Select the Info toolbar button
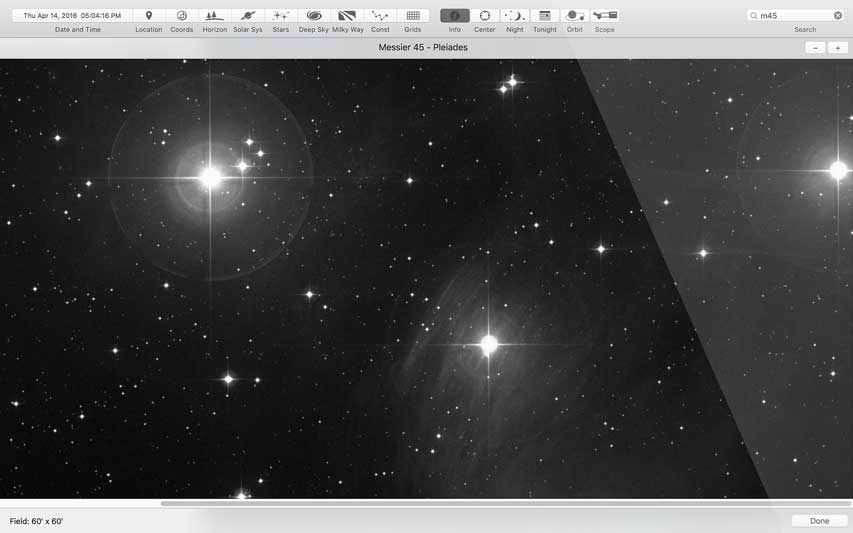853x533 pixels. click(455, 16)
